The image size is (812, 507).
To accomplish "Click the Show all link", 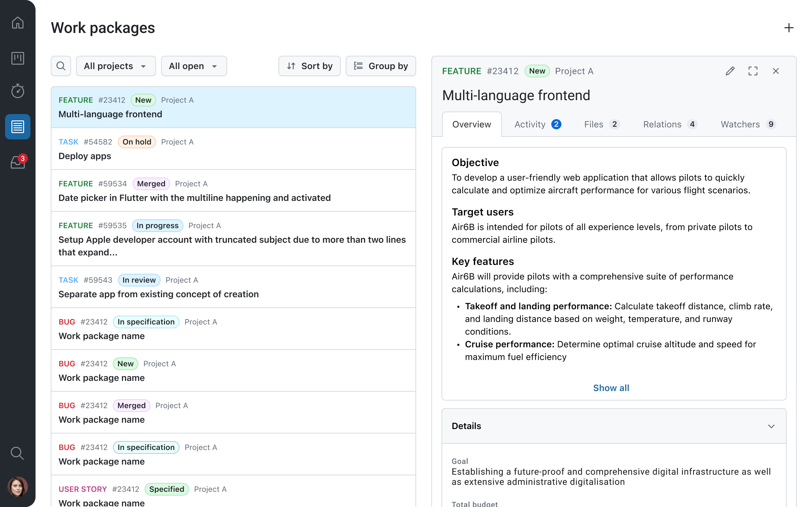I will tap(611, 388).
